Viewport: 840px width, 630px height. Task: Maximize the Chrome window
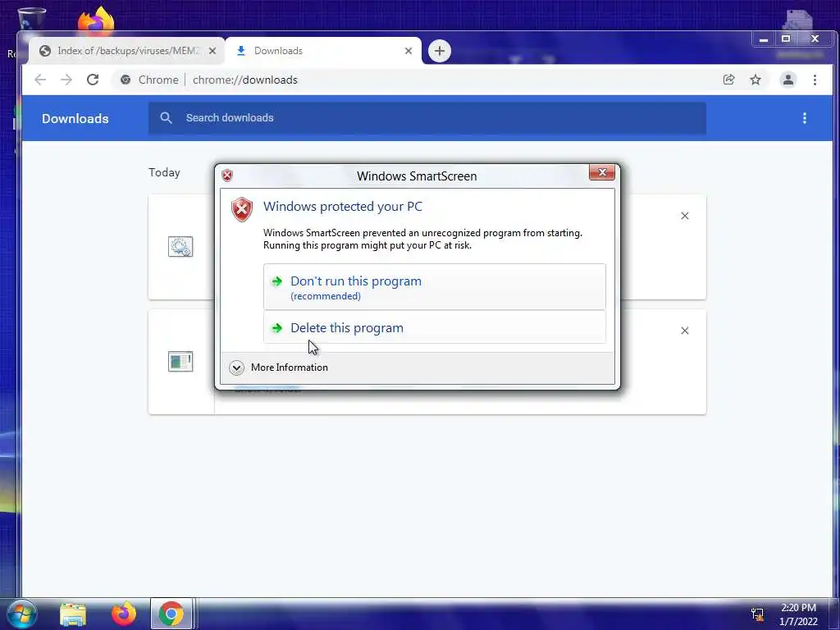(x=786, y=39)
